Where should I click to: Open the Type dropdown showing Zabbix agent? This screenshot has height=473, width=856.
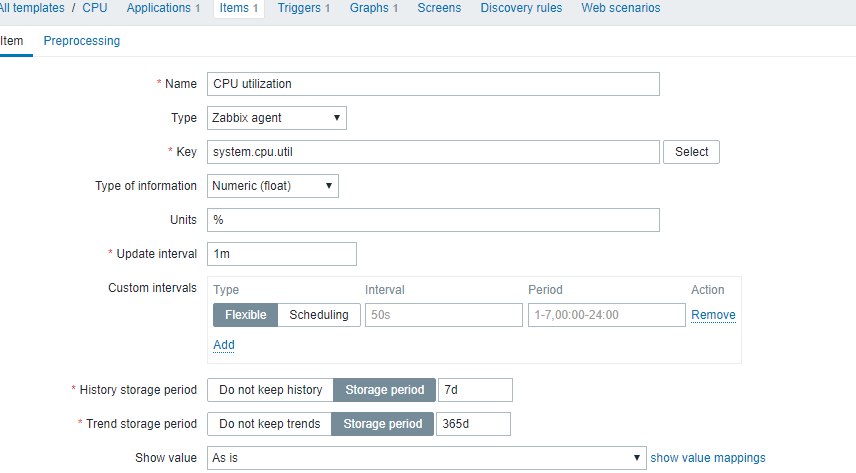[x=277, y=118]
